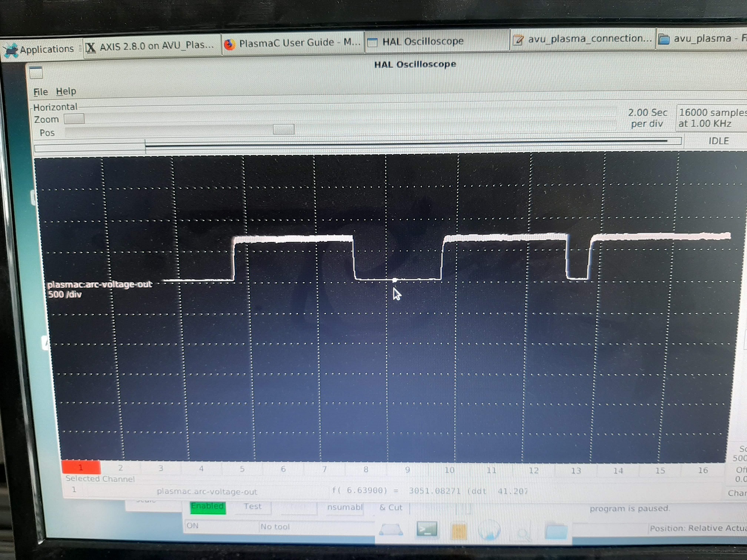This screenshot has height=560, width=747.
Task: Click Position: Relative Actual status text
Action: (x=698, y=529)
